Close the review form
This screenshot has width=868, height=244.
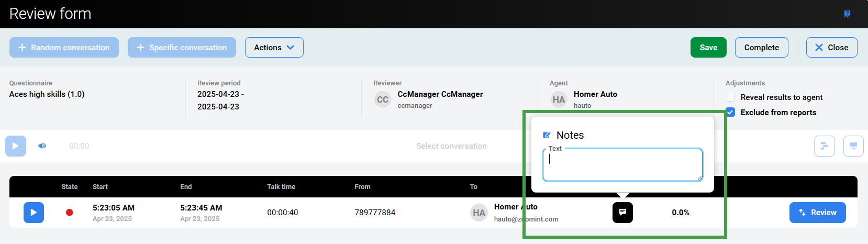click(831, 48)
